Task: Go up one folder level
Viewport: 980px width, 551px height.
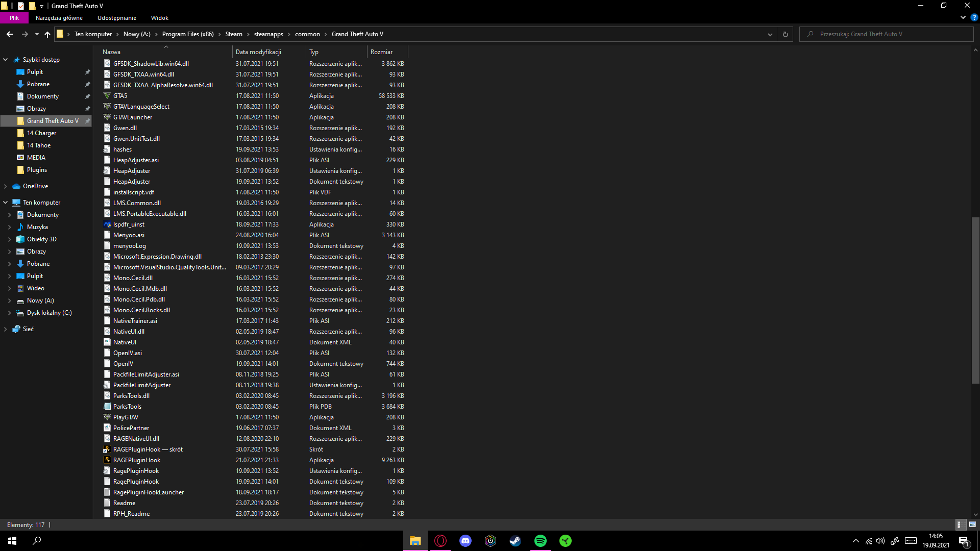Action: pos(47,34)
